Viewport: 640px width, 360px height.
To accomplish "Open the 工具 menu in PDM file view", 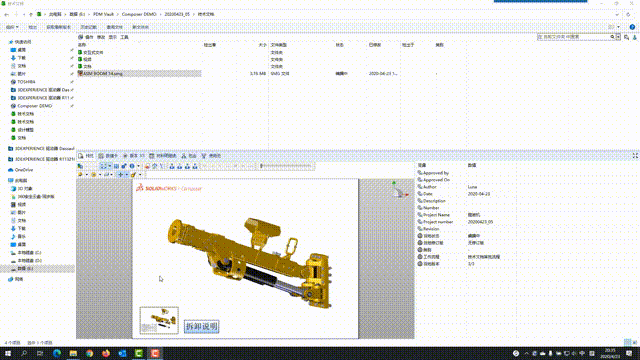I will pyautogui.click(x=124, y=37).
